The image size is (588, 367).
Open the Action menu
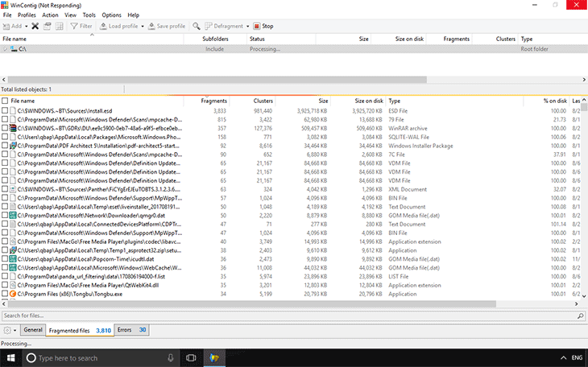(50, 15)
